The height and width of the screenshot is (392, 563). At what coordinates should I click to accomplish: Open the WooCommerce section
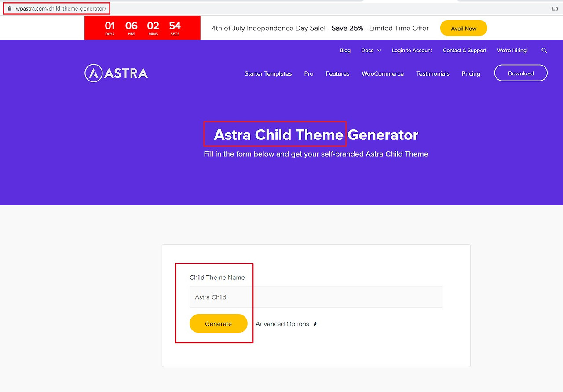[382, 73]
